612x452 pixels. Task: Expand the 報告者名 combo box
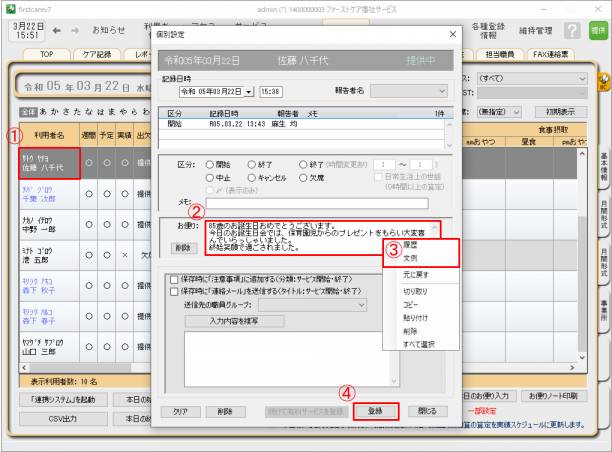pos(442,91)
